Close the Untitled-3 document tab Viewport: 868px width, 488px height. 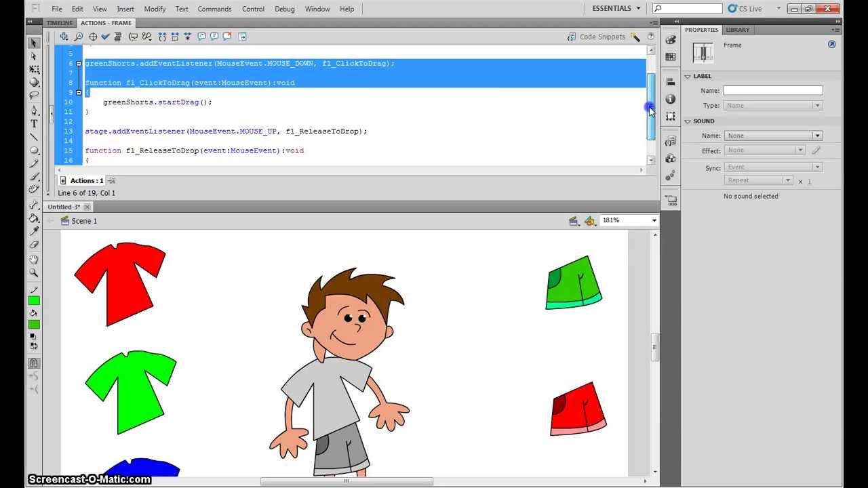87,207
